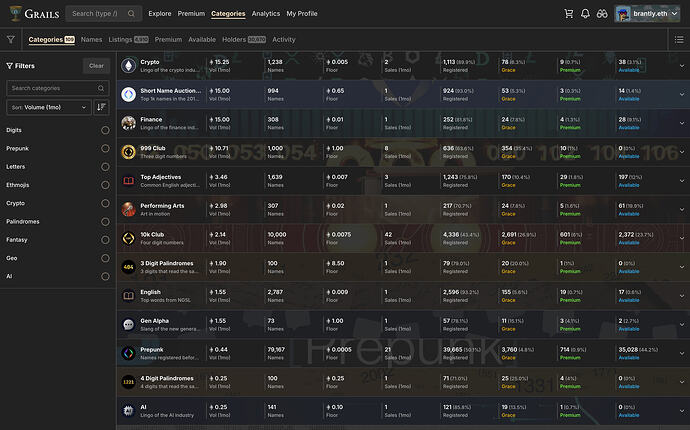
Task: Click the 999 Club category icon
Action: tap(129, 152)
